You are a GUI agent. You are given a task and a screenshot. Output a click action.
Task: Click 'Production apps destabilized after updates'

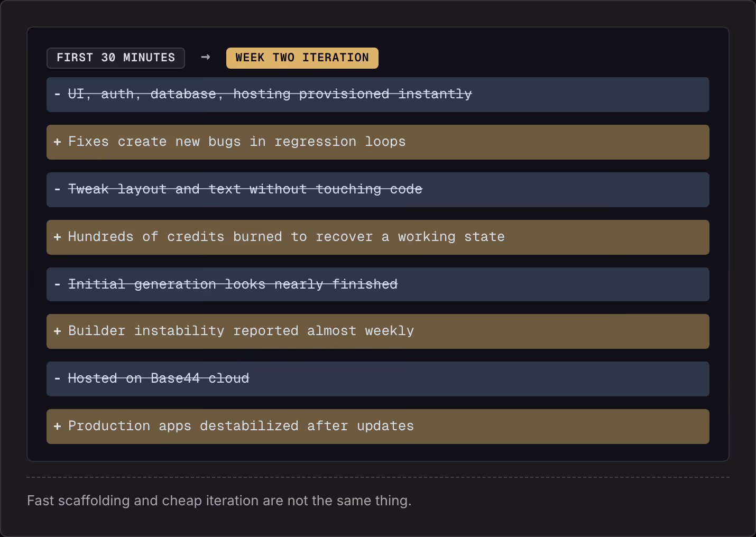coord(378,427)
